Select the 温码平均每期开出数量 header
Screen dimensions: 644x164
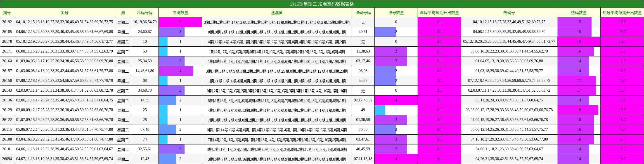439,13
